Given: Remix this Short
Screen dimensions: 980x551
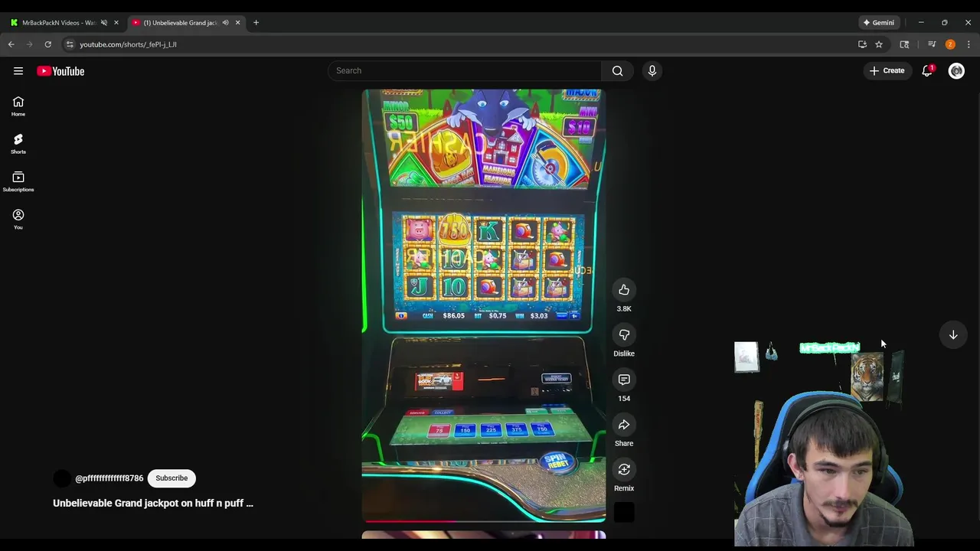Looking at the screenshot, I should pos(624,469).
